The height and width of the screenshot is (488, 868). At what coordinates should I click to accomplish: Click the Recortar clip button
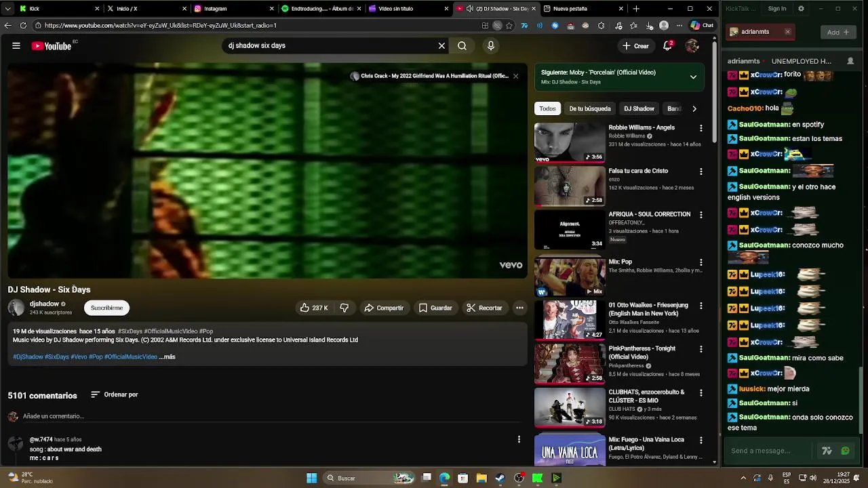tap(484, 308)
